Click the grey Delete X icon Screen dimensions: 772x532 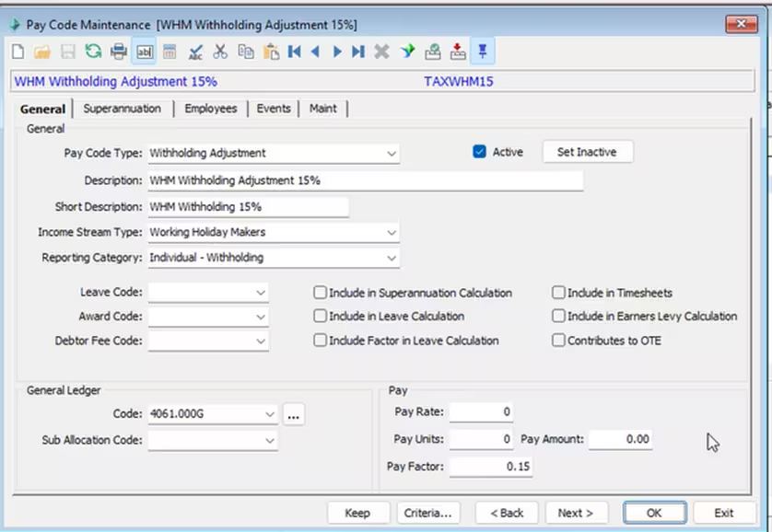(381, 52)
